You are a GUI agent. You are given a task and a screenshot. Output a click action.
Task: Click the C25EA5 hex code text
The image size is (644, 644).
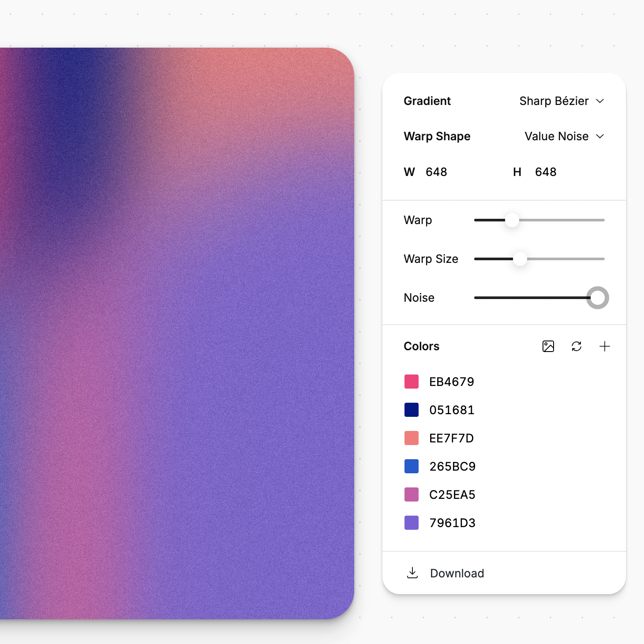click(x=452, y=494)
